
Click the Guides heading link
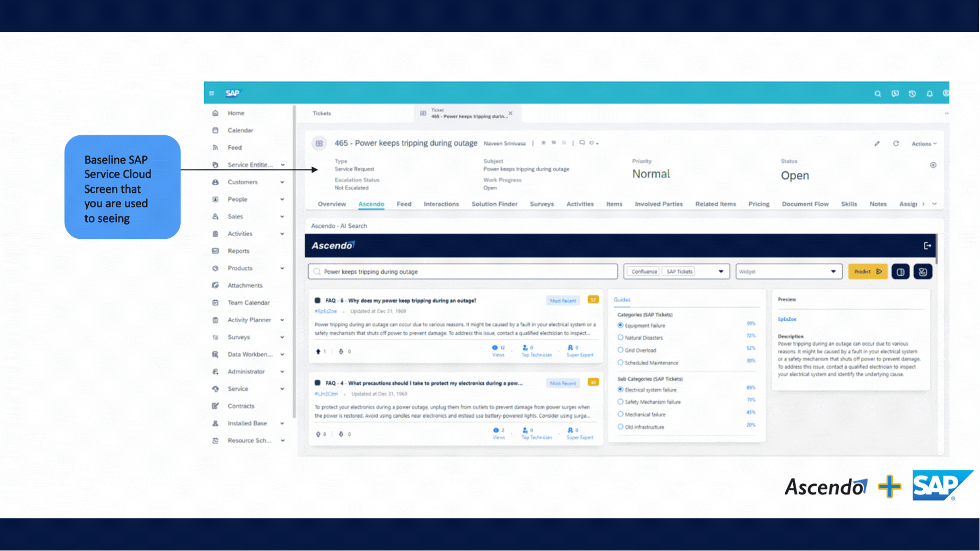click(x=622, y=300)
